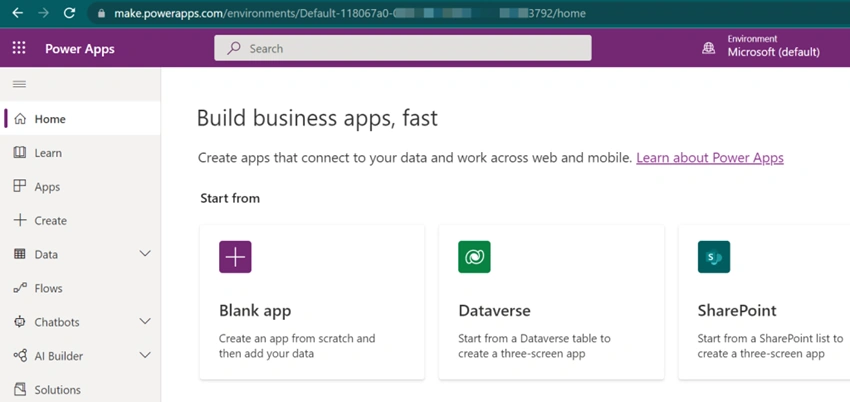Select the Dataverse card title

tap(494, 310)
